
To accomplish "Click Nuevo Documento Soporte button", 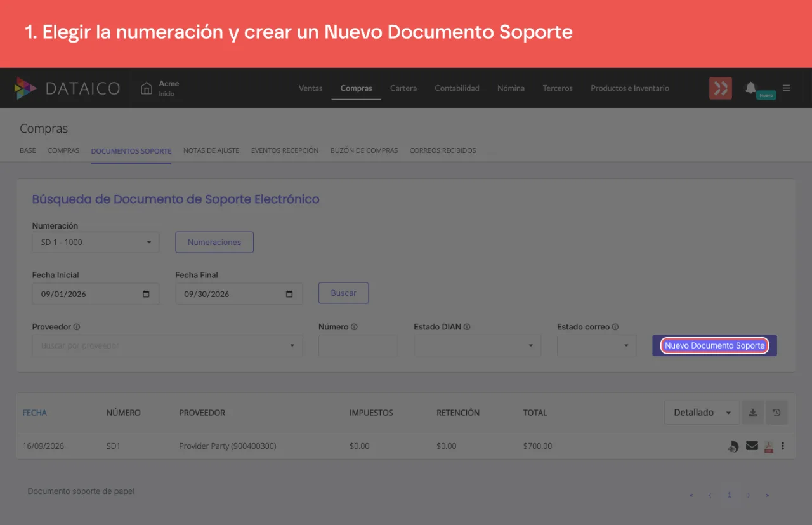I will (715, 345).
